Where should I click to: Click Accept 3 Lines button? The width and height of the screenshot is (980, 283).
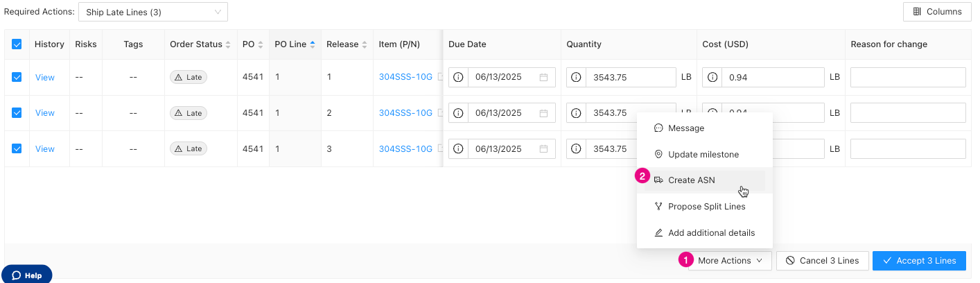919,261
